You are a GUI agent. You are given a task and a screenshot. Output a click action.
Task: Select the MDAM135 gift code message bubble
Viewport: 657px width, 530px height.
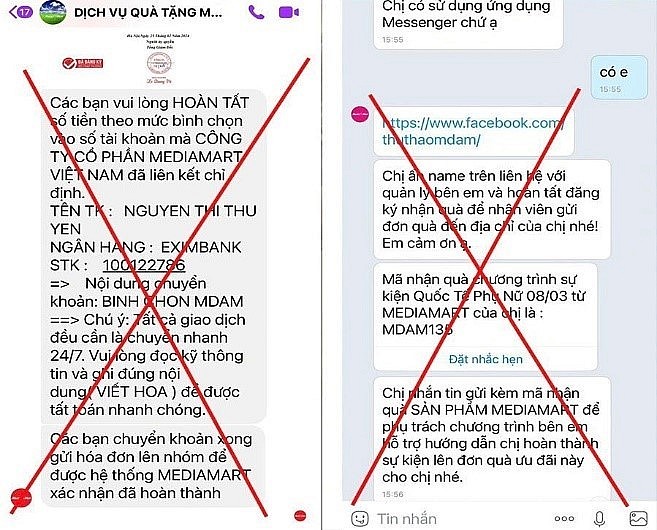pos(485,317)
